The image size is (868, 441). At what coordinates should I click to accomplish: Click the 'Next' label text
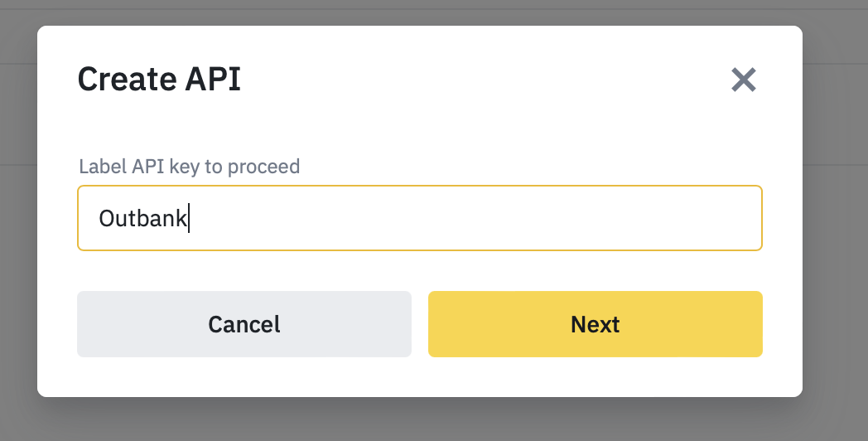pos(595,324)
